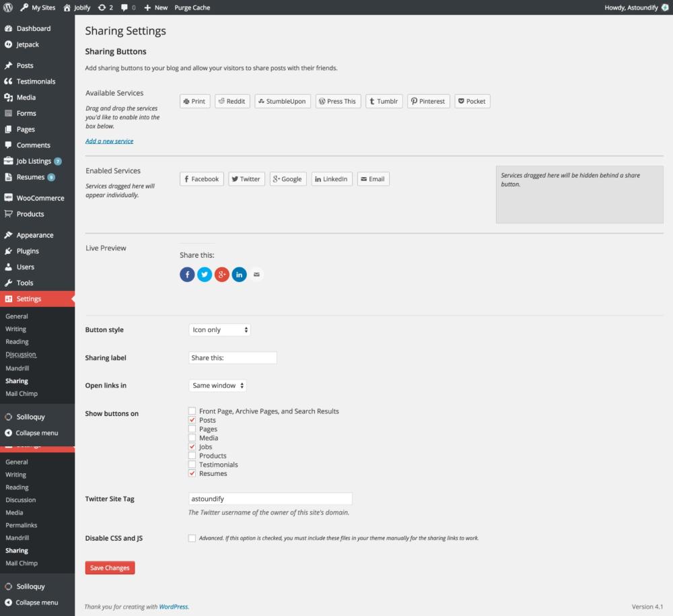
Task: Toggle the Disable CSS and JS checkbox
Action: tap(192, 538)
